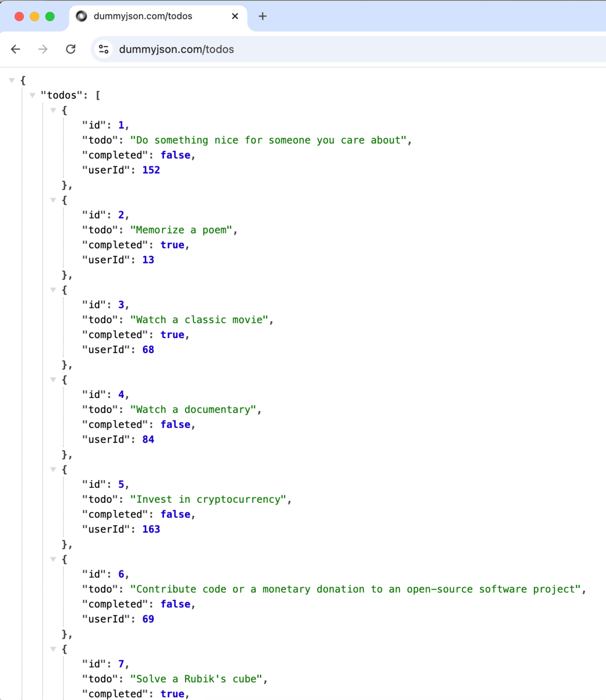Click the false value of todo id 1
Screen dimensions: 606x700
[175, 155]
